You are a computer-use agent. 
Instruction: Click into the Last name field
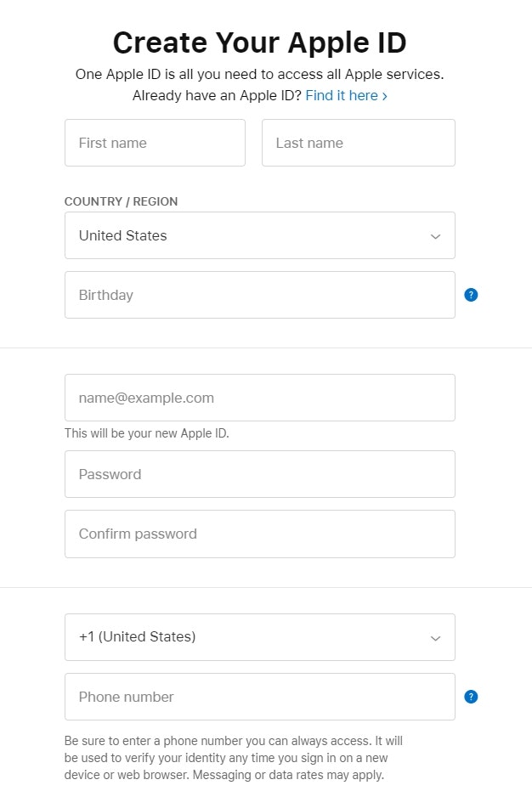click(358, 143)
